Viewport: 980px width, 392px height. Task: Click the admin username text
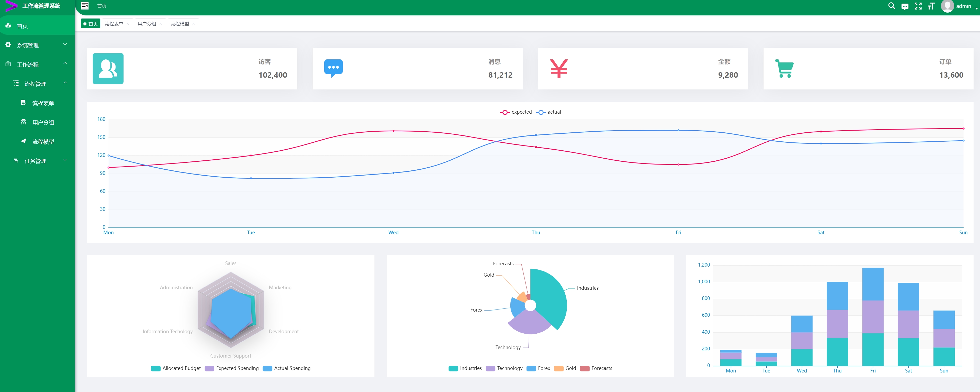pyautogui.click(x=963, y=6)
